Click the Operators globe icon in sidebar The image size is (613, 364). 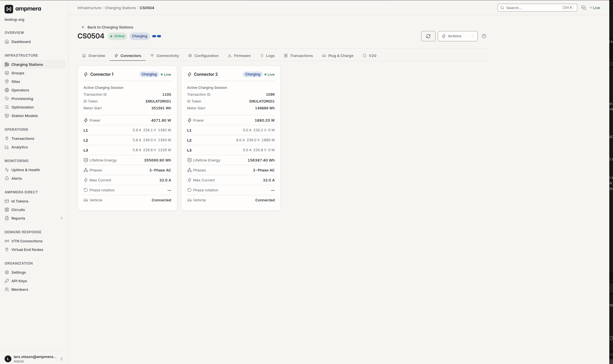(x=7, y=90)
